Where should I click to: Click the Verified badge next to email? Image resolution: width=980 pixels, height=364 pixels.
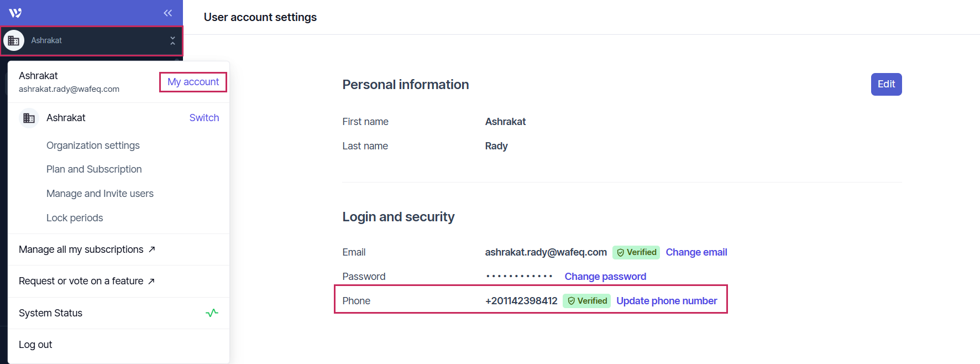pyautogui.click(x=636, y=252)
